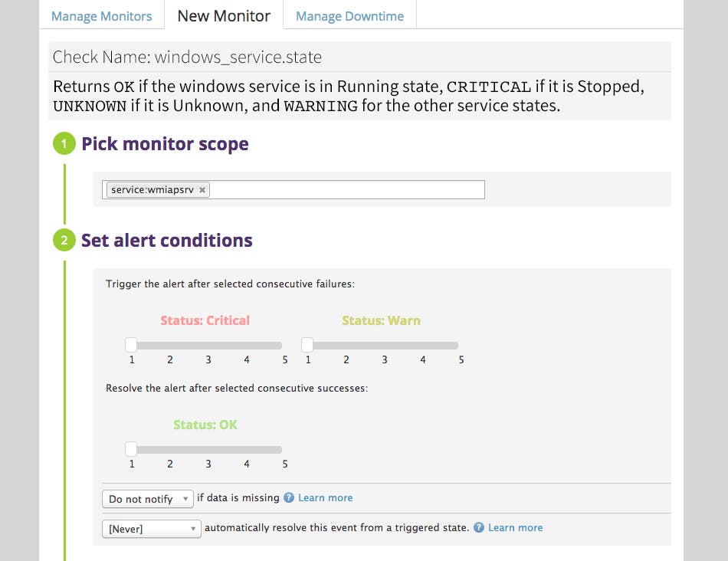Open the Learn more link about triggered state
The image size is (728, 561).
coord(515,527)
